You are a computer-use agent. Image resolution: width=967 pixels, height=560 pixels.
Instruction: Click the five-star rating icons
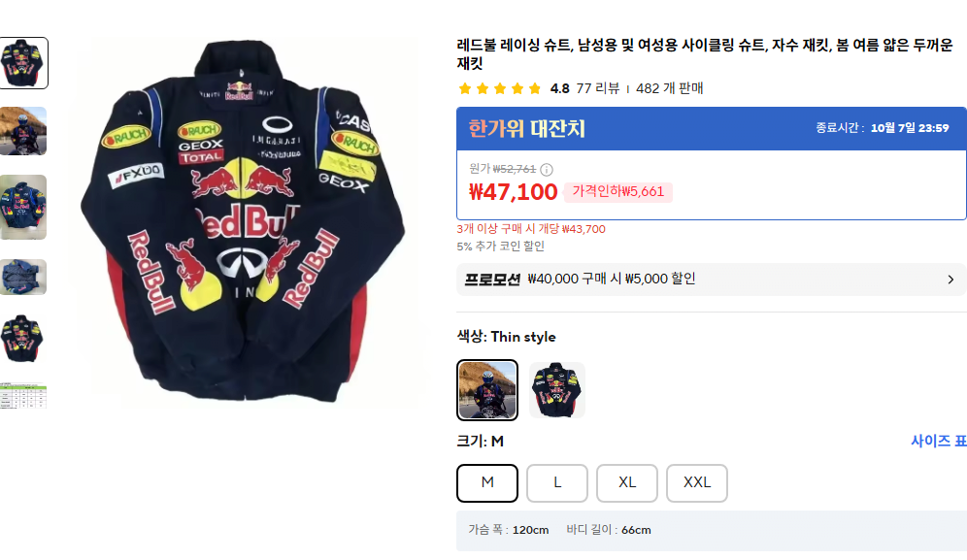click(x=500, y=88)
